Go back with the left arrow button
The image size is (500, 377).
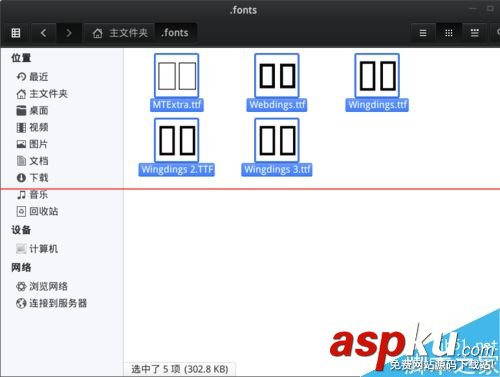pyautogui.click(x=43, y=33)
